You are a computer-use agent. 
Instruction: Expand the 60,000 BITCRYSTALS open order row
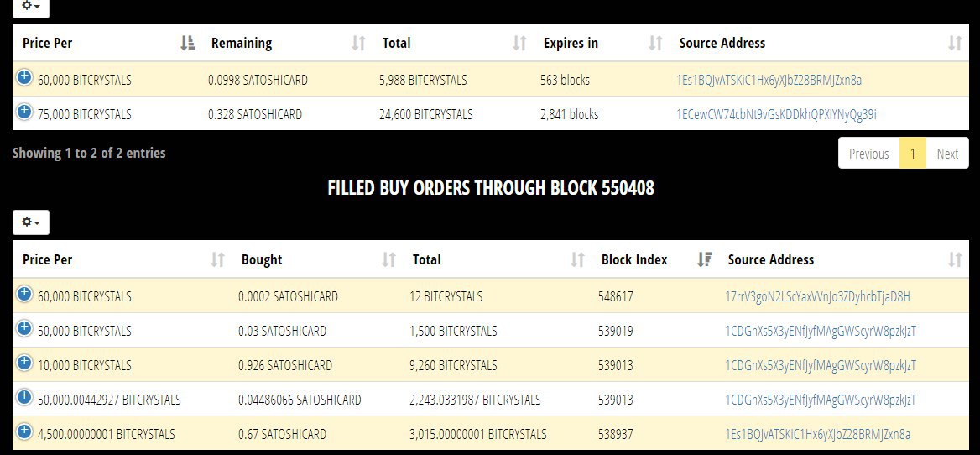(23, 77)
